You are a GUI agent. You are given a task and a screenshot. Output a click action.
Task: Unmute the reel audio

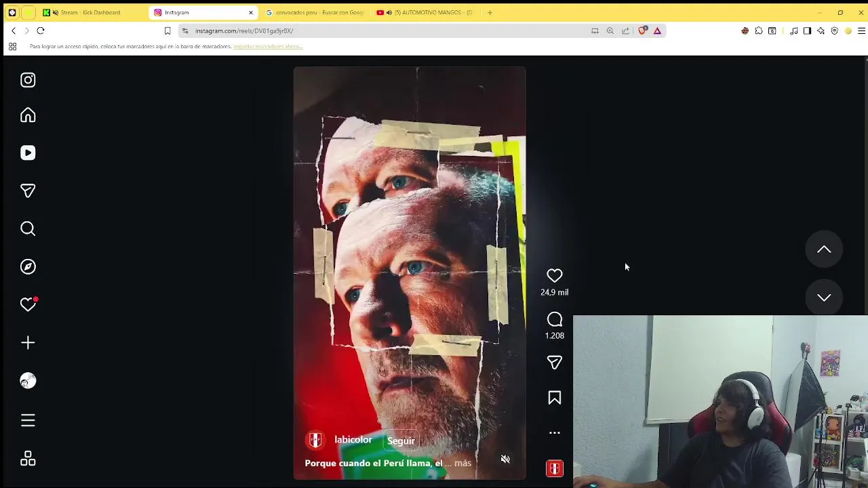click(505, 460)
